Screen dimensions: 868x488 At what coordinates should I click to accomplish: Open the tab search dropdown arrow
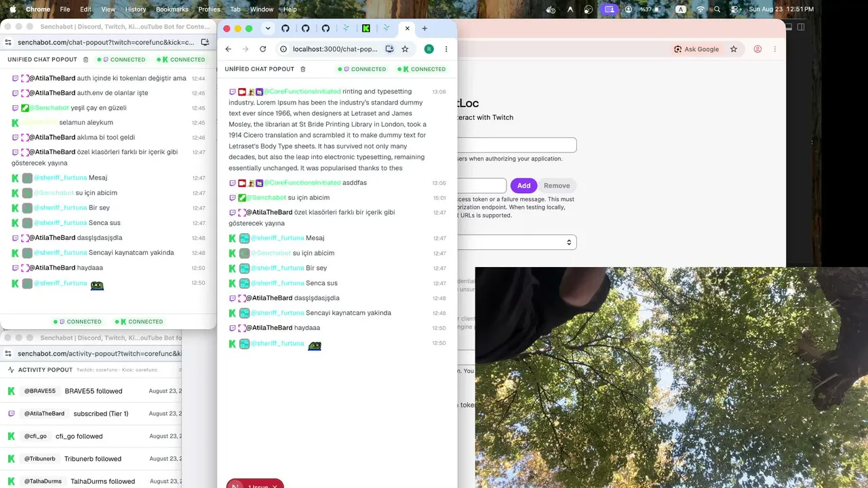pyautogui.click(x=268, y=28)
